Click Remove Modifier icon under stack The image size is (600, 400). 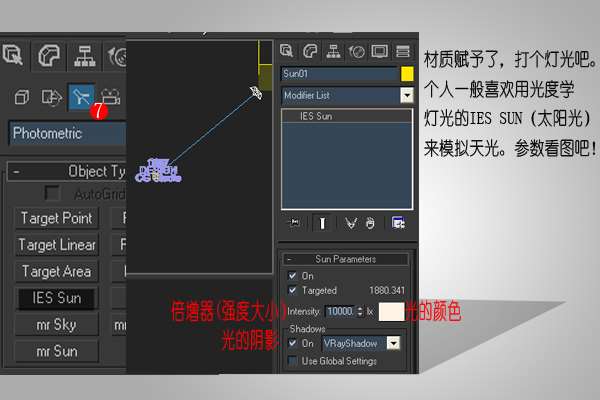tap(370, 223)
